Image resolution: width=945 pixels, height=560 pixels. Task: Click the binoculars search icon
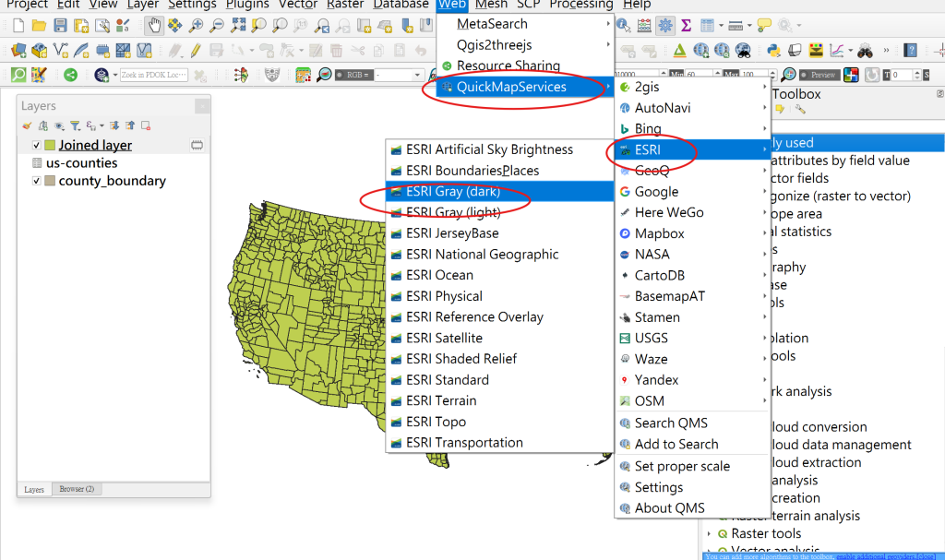[866, 51]
